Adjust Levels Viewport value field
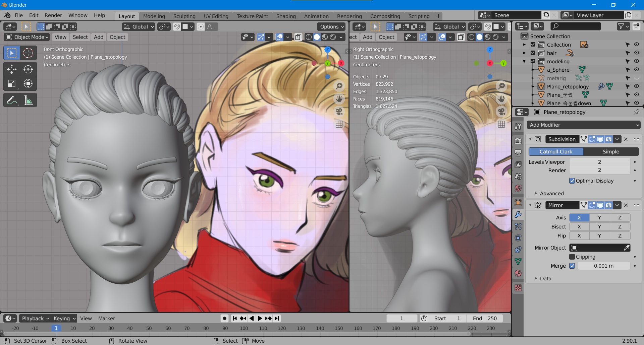This screenshot has height=345, width=644. pos(600,162)
